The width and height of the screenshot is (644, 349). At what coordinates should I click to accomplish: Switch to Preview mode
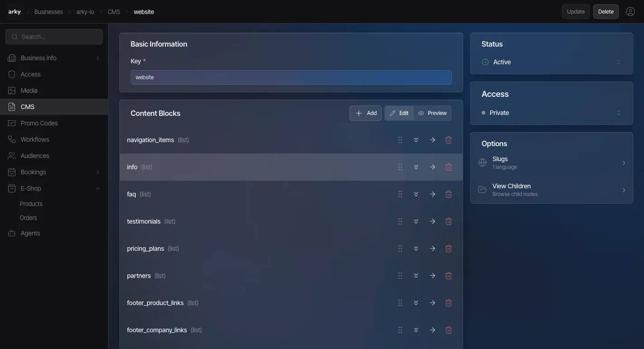pyautogui.click(x=432, y=113)
